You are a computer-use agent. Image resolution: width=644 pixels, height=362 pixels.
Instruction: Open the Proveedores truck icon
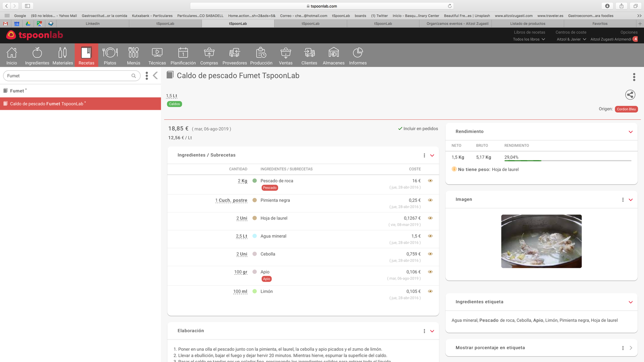click(x=235, y=53)
